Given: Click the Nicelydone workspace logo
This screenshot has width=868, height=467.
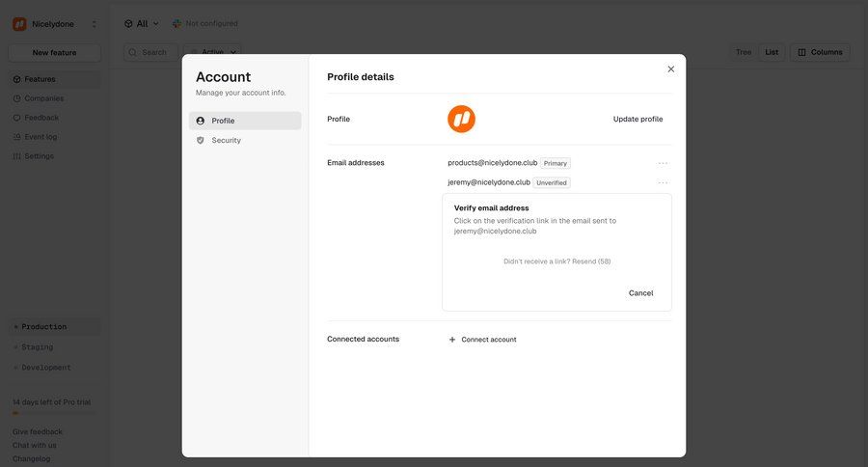Looking at the screenshot, I should pos(19,24).
